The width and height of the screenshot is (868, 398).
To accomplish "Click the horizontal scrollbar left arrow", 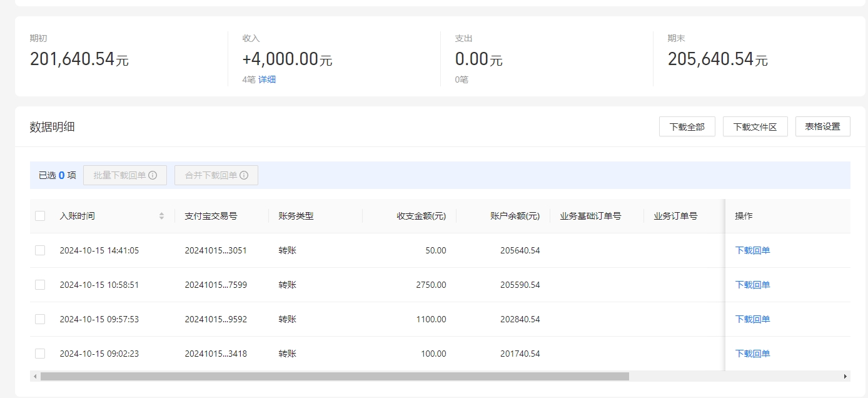I will pyautogui.click(x=35, y=377).
